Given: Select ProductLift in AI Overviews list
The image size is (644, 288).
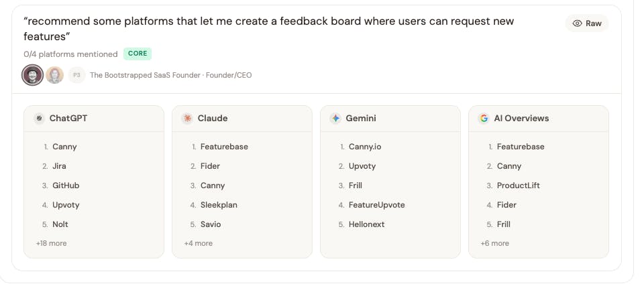Looking at the screenshot, I should tap(519, 186).
